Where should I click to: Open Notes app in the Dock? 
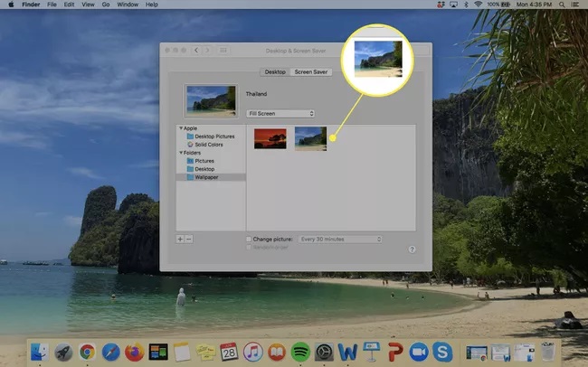click(182, 353)
